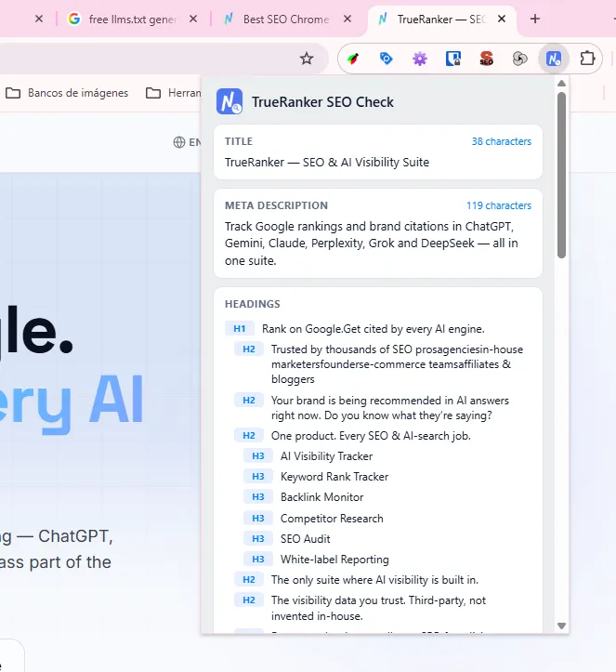Screen dimensions: 616x672
Task: Click the popup scrollbar down arrow
Action: [x=561, y=626]
